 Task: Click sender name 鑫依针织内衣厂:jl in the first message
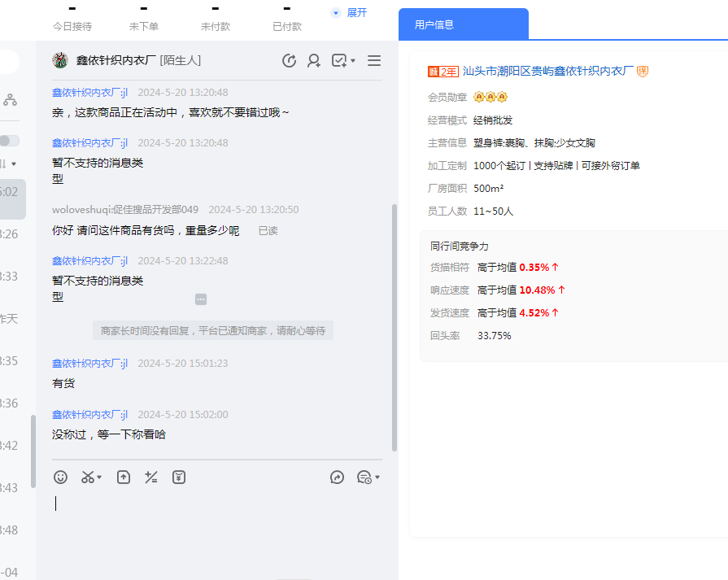pyautogui.click(x=90, y=93)
